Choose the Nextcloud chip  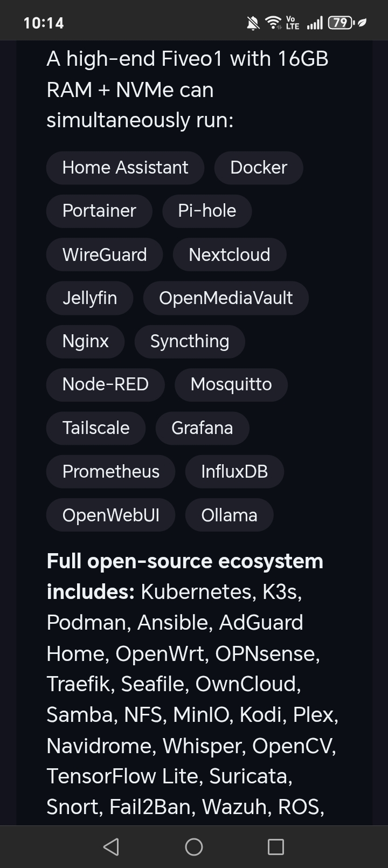[230, 254]
